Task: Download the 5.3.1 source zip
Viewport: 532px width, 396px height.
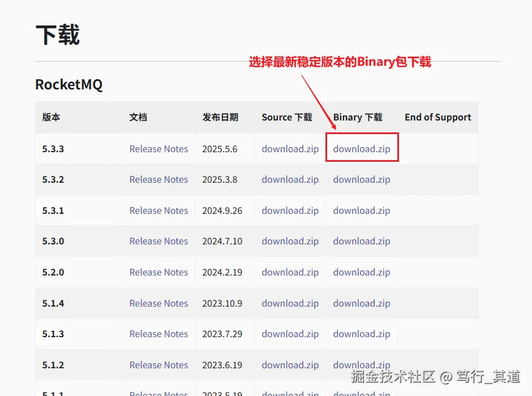Action: point(290,210)
